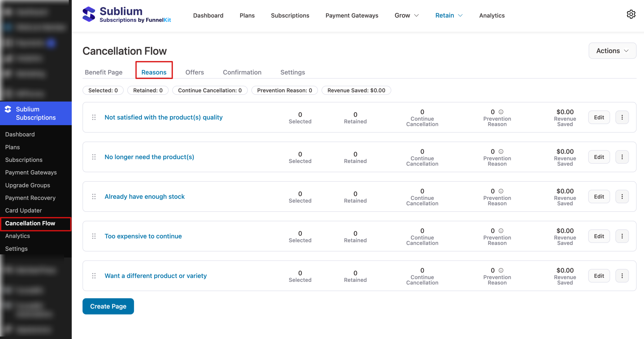This screenshot has width=644, height=339.
Task: Open Card Updater from the sidebar
Action: point(23,210)
